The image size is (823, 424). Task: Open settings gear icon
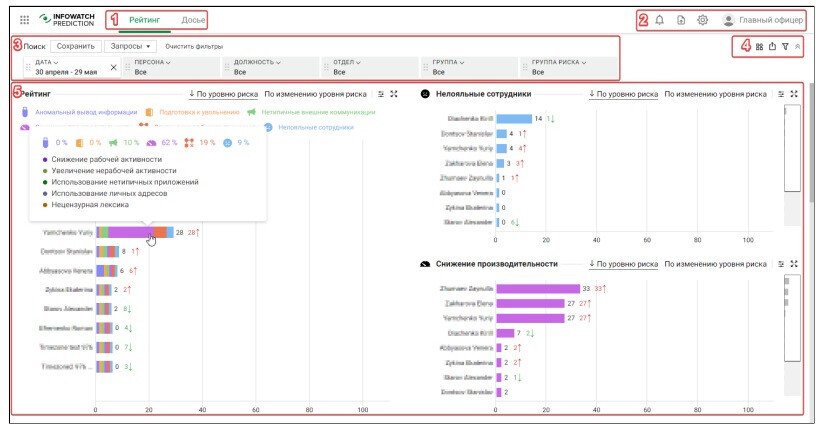point(703,20)
